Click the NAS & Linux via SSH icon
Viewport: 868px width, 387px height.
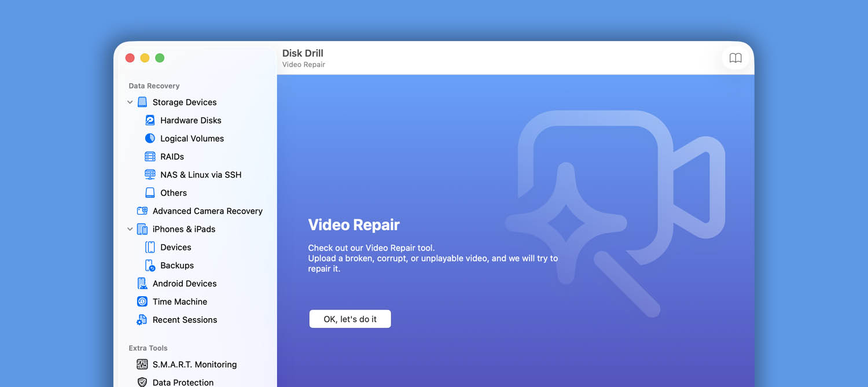pyautogui.click(x=150, y=174)
